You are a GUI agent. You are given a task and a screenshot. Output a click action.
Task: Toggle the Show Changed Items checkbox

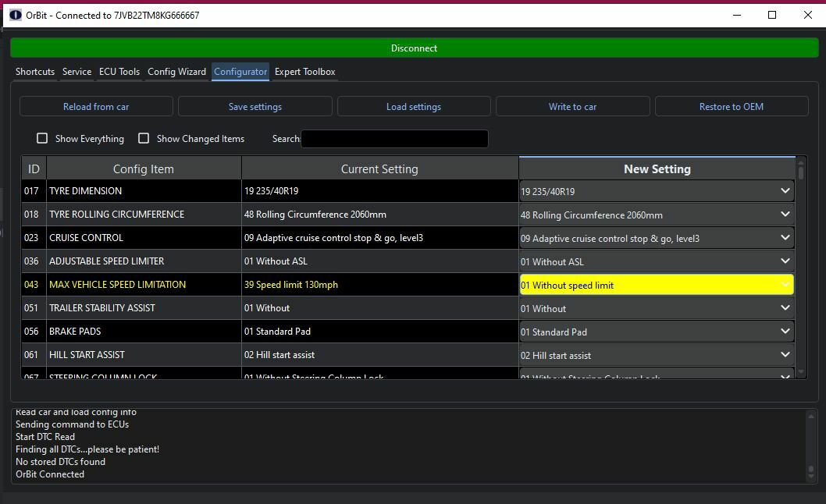(x=144, y=139)
